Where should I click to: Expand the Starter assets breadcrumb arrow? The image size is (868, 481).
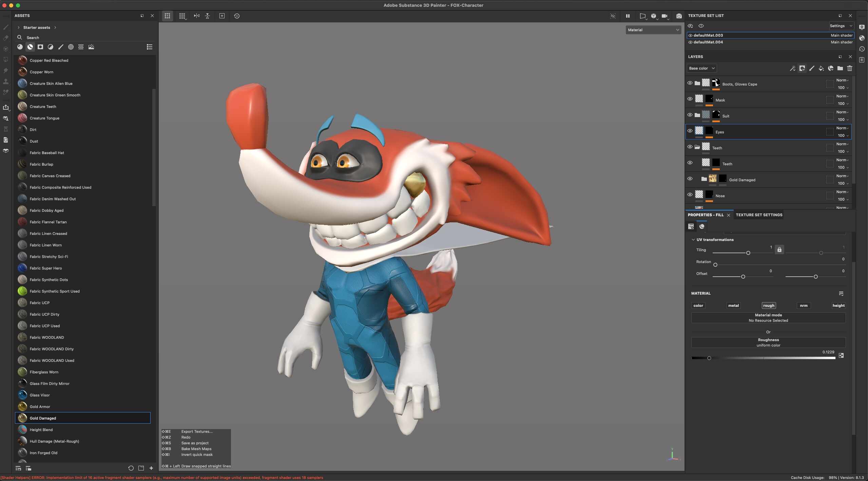55,27
